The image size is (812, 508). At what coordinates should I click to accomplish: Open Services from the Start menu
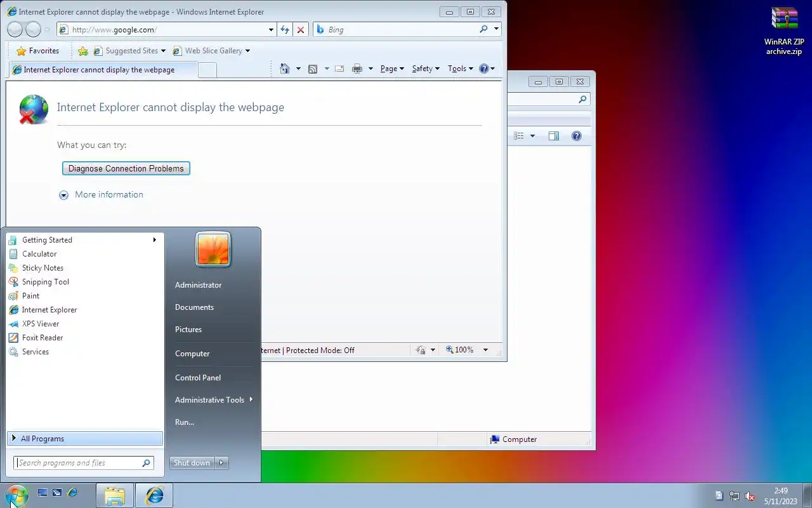tap(85, 352)
